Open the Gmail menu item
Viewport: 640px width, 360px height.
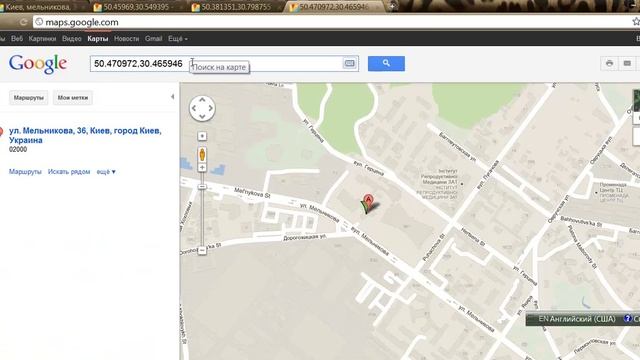click(x=153, y=39)
